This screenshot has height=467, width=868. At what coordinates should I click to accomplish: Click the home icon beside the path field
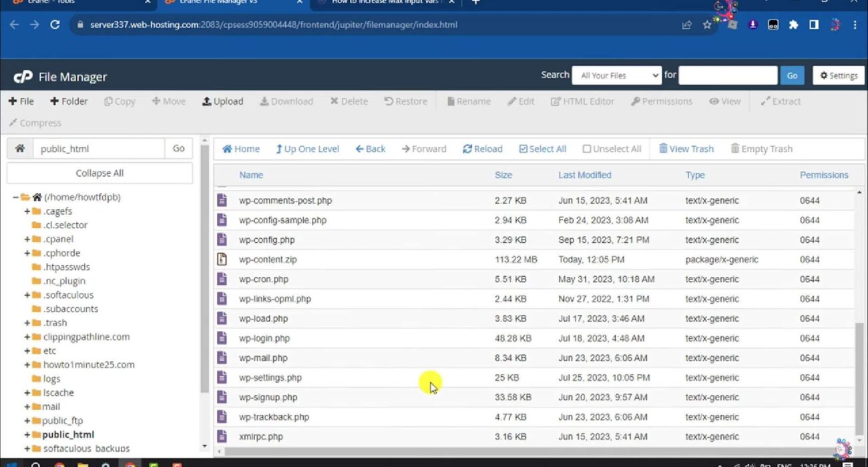(20, 149)
